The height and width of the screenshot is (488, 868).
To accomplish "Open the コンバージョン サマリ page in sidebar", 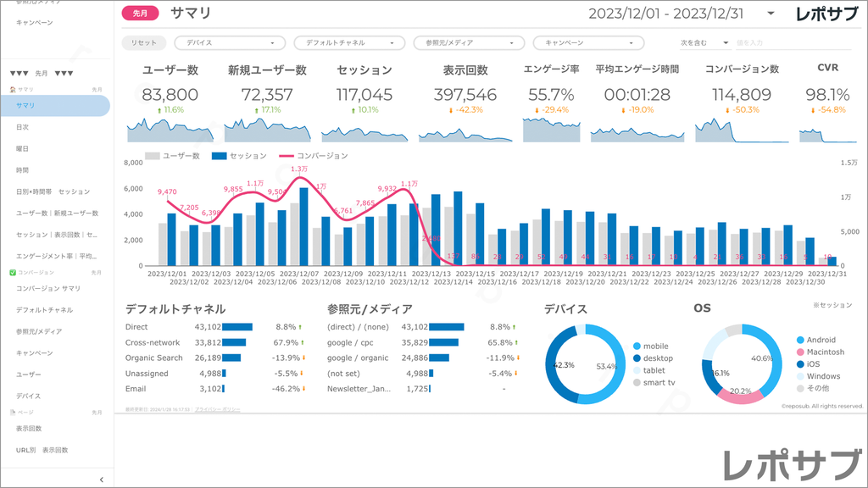I will click(47, 289).
